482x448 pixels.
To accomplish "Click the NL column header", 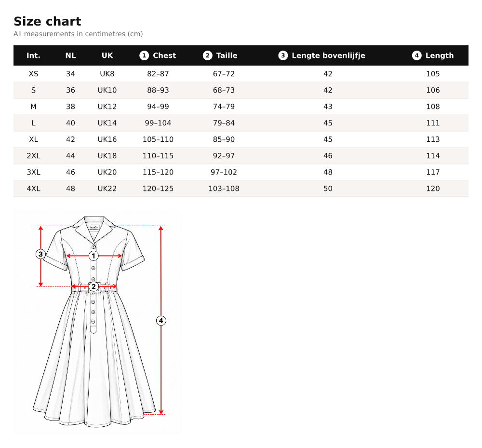I will pyautogui.click(x=70, y=55).
